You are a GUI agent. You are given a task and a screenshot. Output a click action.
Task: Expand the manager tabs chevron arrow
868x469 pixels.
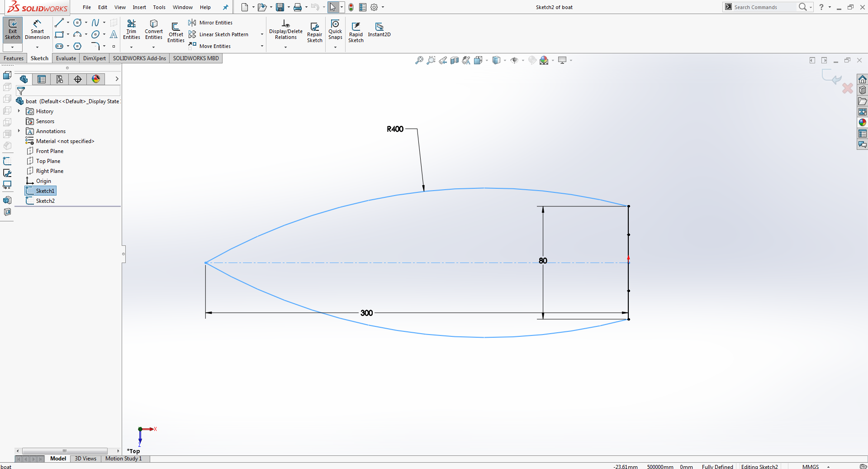117,79
